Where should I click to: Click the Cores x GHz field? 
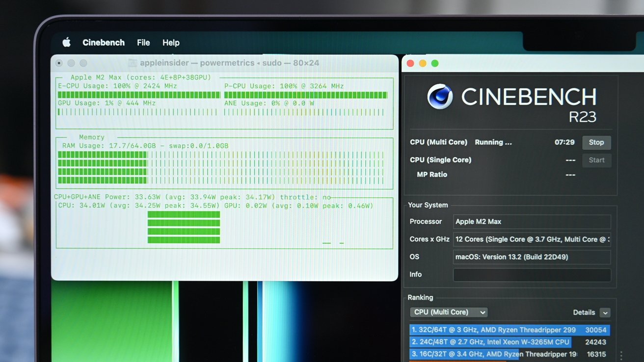[x=532, y=239]
